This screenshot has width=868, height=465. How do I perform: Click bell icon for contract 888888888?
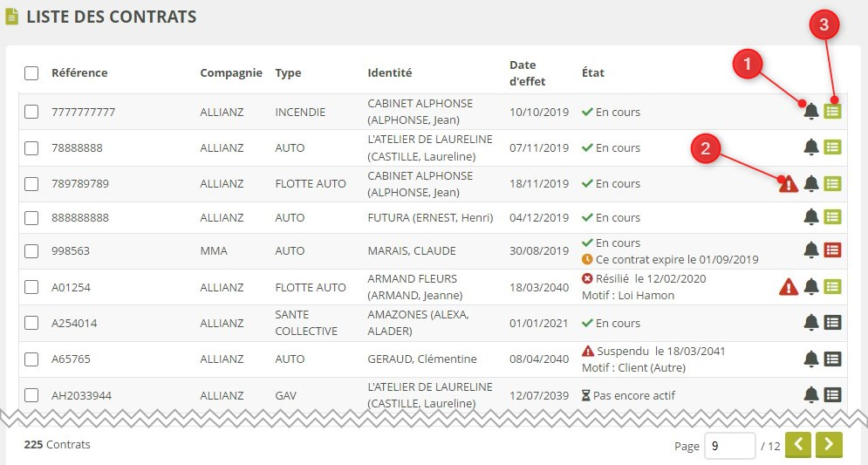(811, 217)
